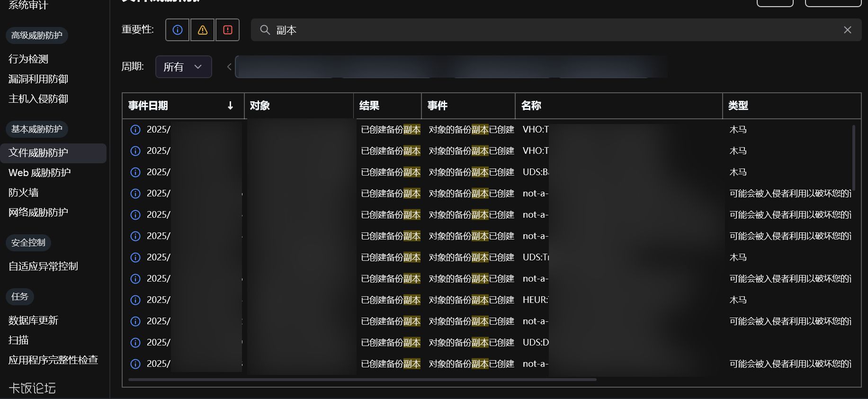The height and width of the screenshot is (399, 868).
Task: Go to 数据库更新 task
Action: (x=33, y=320)
